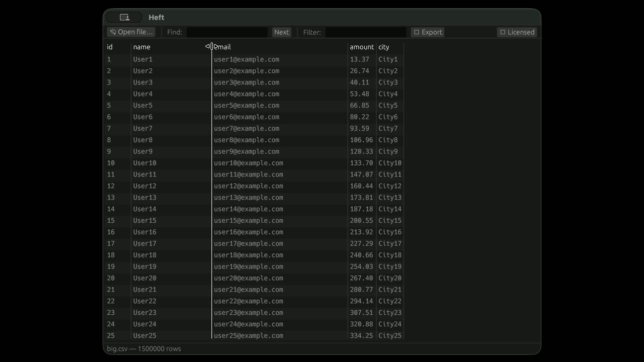Click the amount 160.44 cell
Viewport: 644px width, 362px height.
point(362,187)
